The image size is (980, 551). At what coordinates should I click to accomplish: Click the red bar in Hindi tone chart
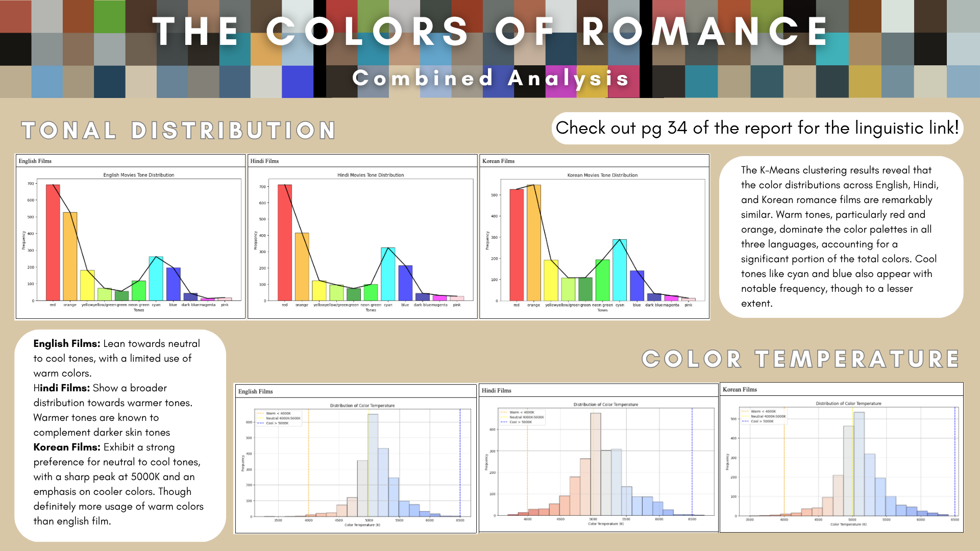coord(285,243)
